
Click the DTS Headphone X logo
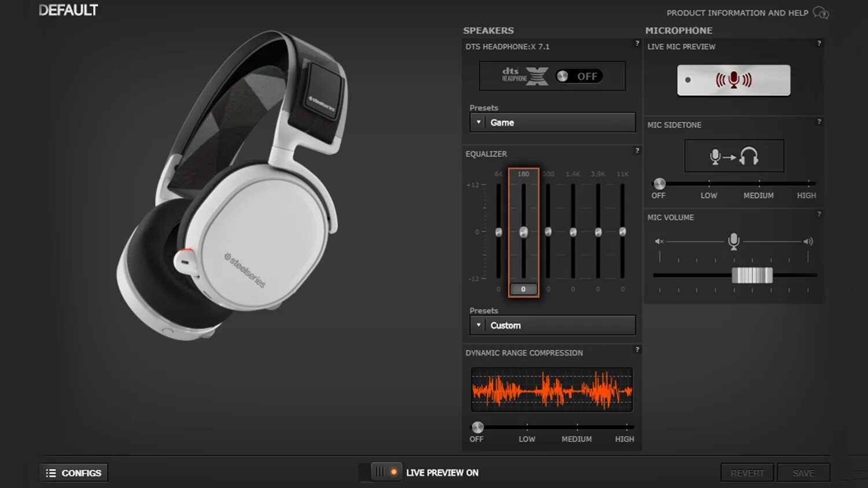click(525, 76)
